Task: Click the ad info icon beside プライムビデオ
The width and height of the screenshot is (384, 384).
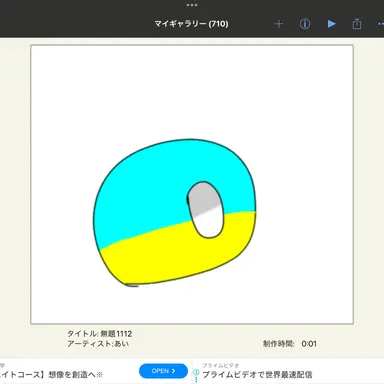Action: coord(196,372)
